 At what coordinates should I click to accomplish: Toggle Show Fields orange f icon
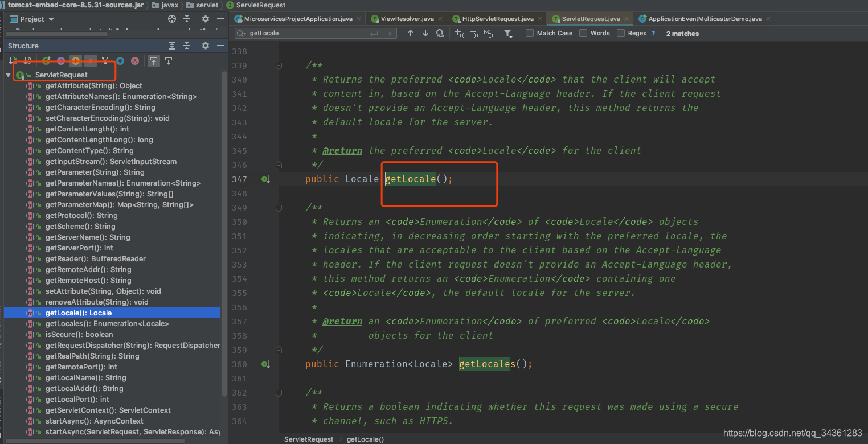coord(76,60)
